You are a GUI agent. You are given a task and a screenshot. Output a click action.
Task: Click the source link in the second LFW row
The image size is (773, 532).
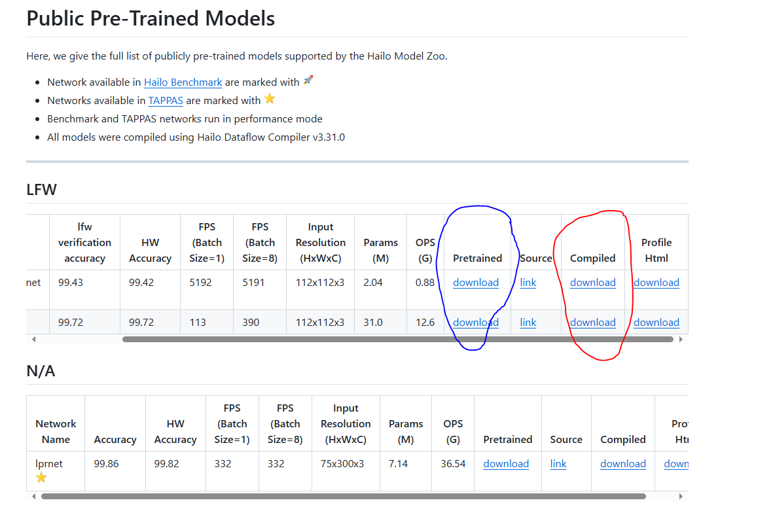(x=528, y=322)
